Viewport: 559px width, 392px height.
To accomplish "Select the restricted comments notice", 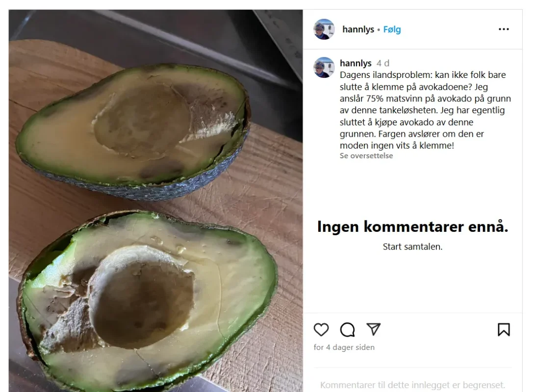I will pyautogui.click(x=412, y=385).
